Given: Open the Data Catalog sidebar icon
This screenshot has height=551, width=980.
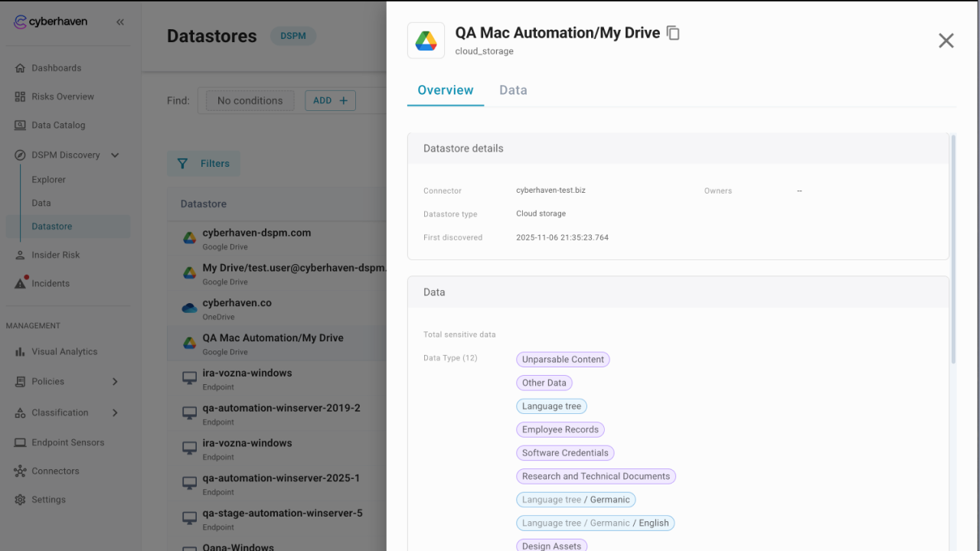Looking at the screenshot, I should 20,126.
